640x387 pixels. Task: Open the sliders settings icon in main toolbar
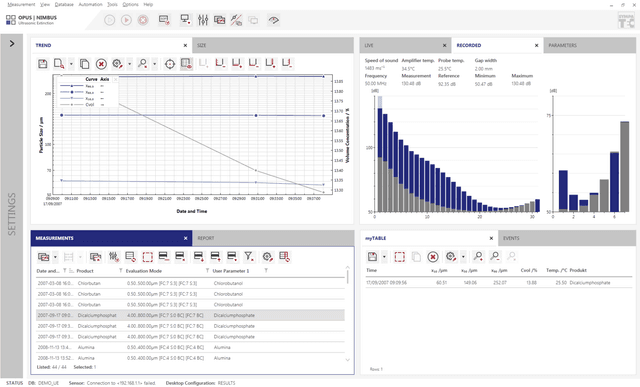pos(203,20)
